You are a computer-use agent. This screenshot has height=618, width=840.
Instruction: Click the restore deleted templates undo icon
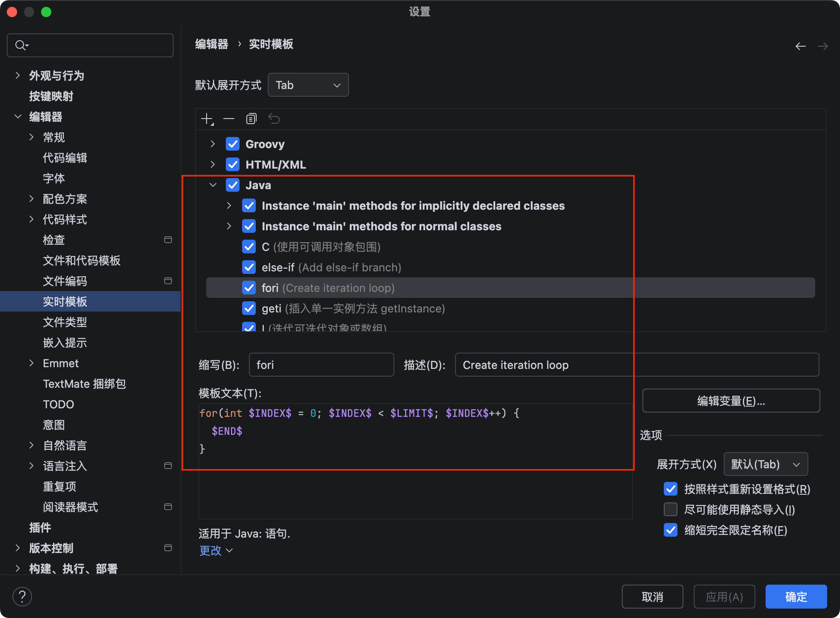274,119
